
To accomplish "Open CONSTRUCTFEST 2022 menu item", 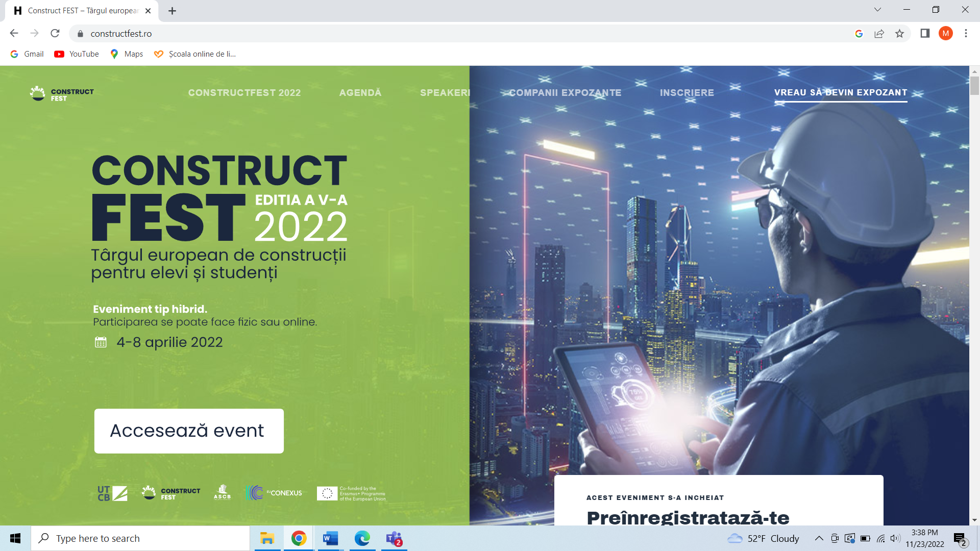I will 244,93.
